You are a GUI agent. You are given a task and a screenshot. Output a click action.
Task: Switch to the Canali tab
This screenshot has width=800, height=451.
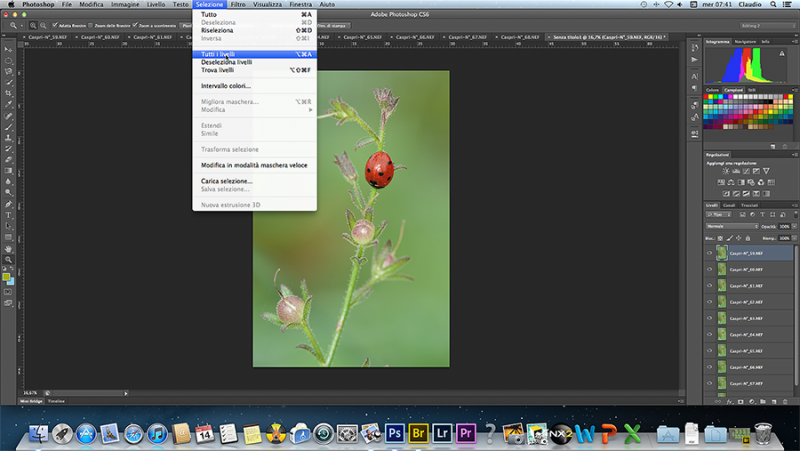pos(729,205)
